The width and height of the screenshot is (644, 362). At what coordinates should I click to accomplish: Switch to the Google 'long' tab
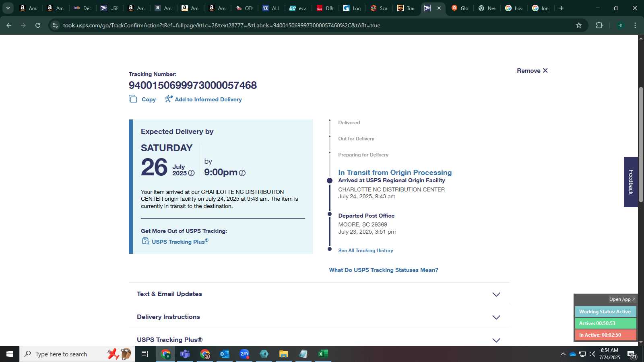click(x=541, y=8)
